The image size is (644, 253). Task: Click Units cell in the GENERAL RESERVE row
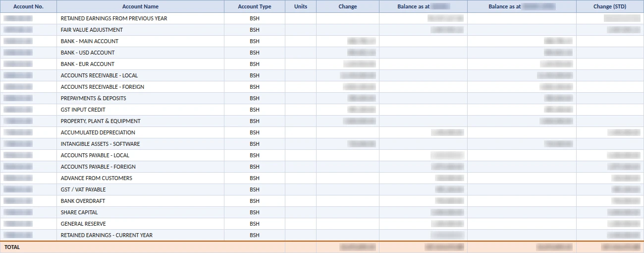tap(301, 224)
